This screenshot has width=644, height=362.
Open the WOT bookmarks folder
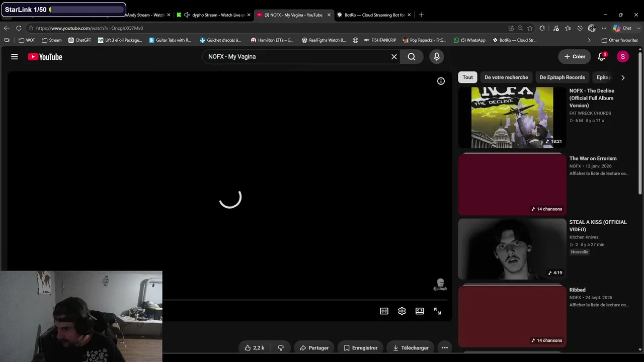(27, 40)
